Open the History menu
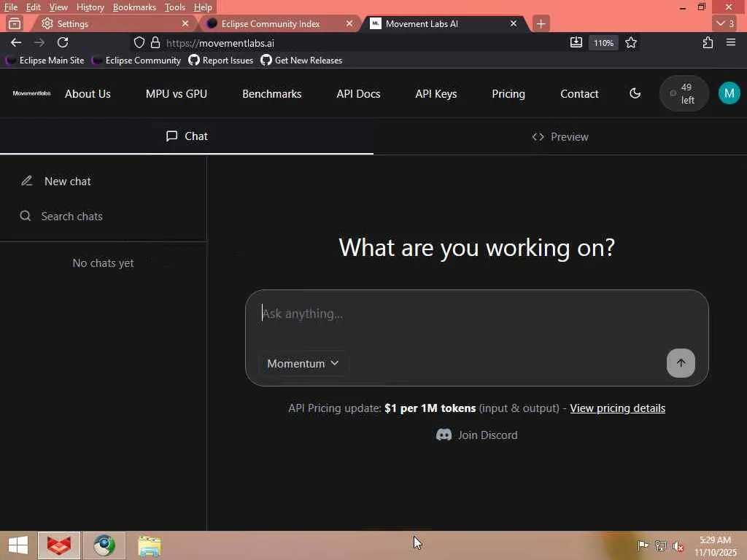 [90, 7]
